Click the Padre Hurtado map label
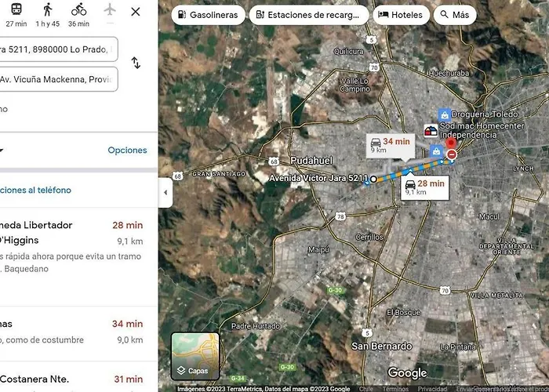The height and width of the screenshot is (392, 549). [256, 326]
